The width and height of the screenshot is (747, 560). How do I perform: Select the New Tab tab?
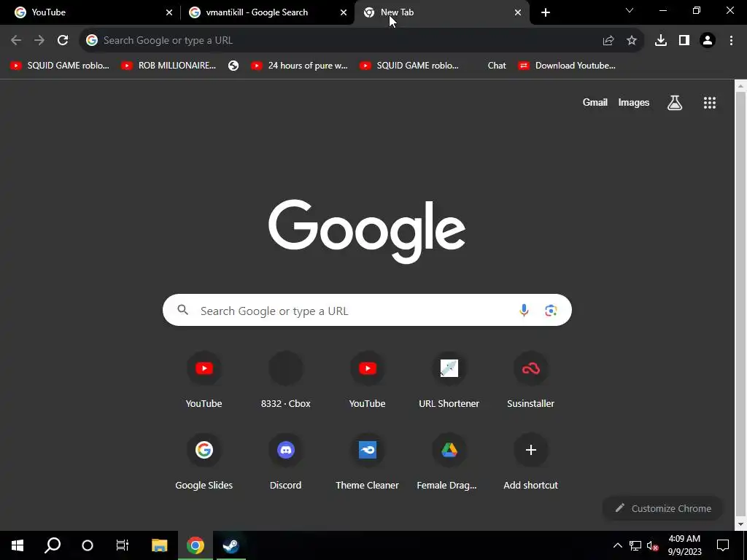pyautogui.click(x=441, y=12)
